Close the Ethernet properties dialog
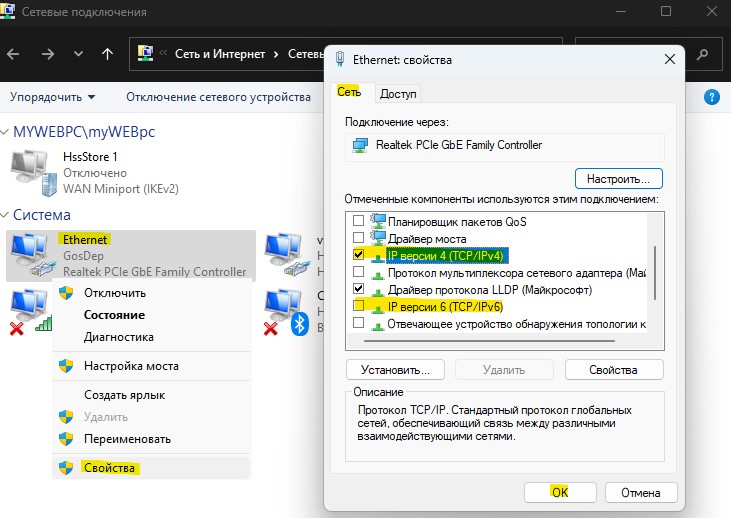731x519 pixels. click(669, 59)
